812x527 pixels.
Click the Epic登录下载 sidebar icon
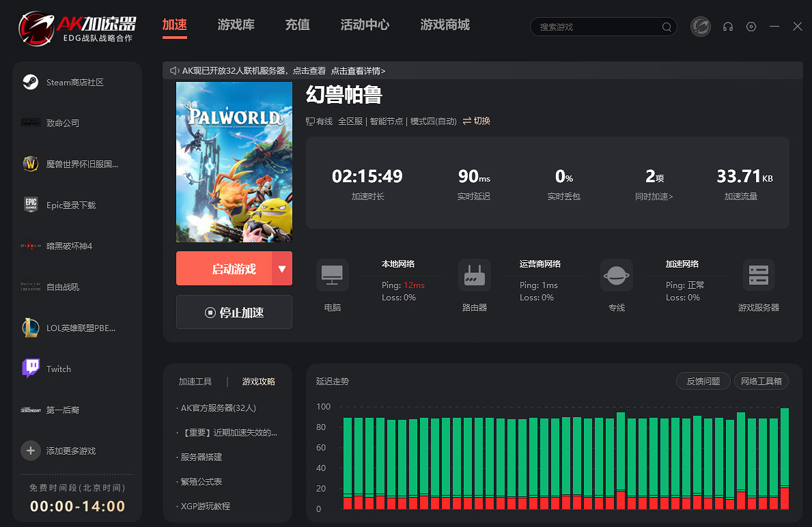tap(30, 205)
